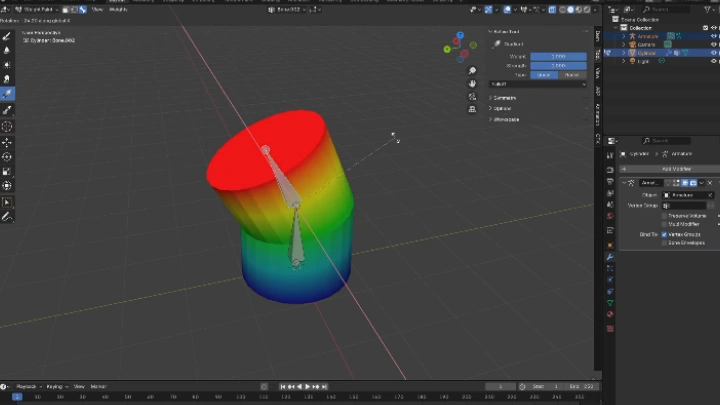Hide the Camera object using its eye icon

(714, 45)
